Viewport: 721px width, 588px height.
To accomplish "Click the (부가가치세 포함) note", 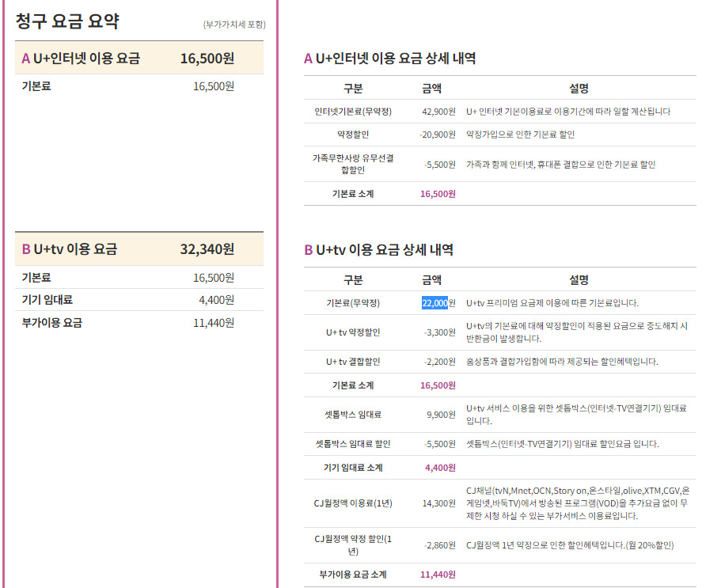I will pos(234,25).
